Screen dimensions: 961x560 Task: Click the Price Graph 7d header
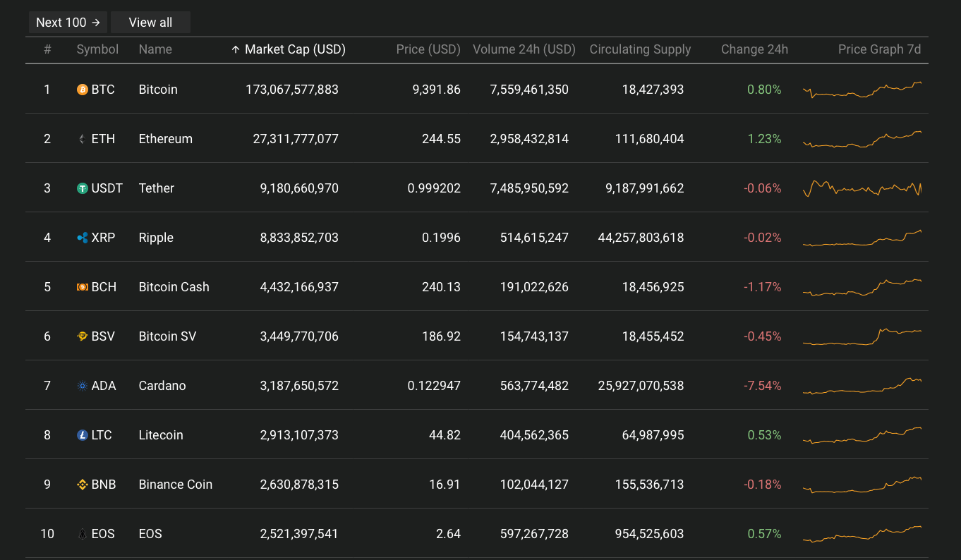click(x=879, y=49)
